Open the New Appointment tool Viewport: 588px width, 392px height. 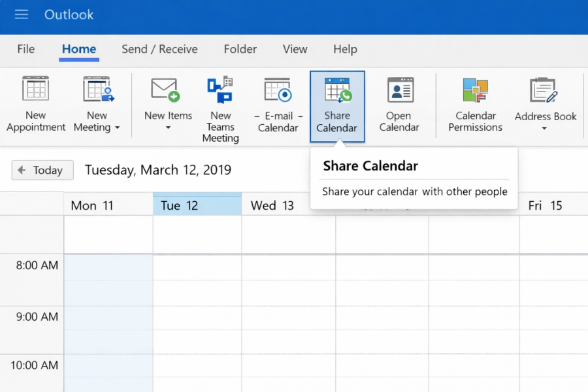tap(35, 105)
